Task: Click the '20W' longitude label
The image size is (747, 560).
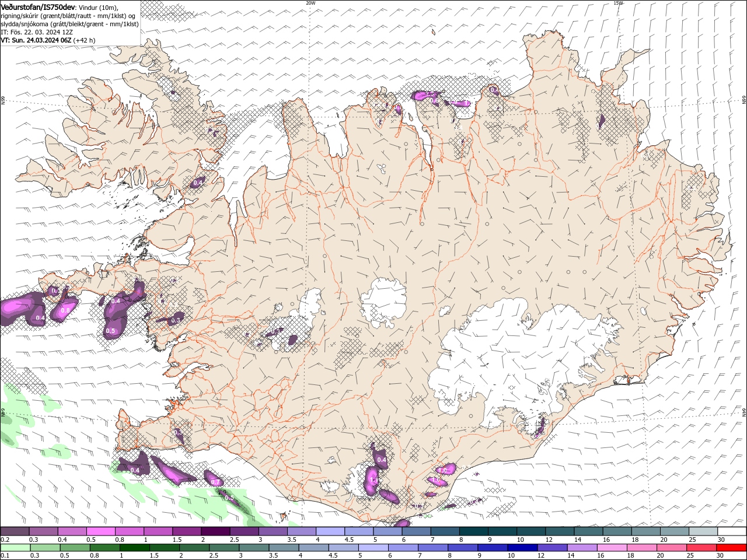Action: pos(310,3)
